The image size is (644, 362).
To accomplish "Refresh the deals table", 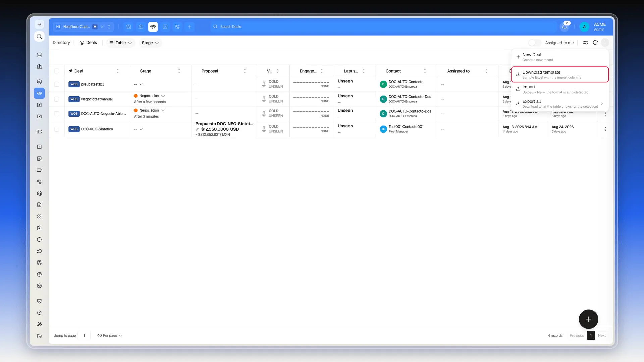I will point(595,43).
